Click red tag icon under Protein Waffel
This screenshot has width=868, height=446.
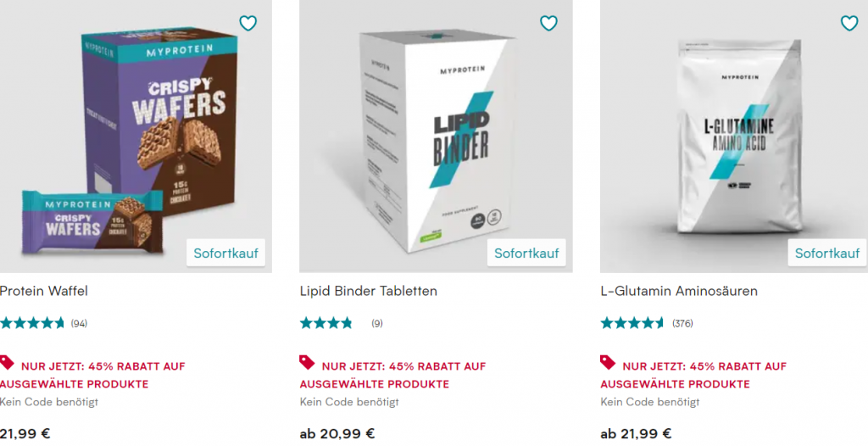point(7,363)
